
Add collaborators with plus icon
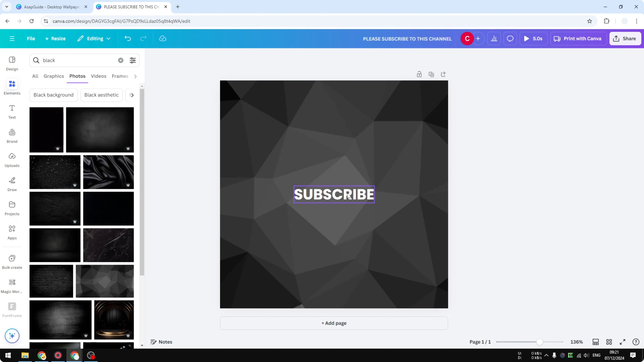pos(478,38)
